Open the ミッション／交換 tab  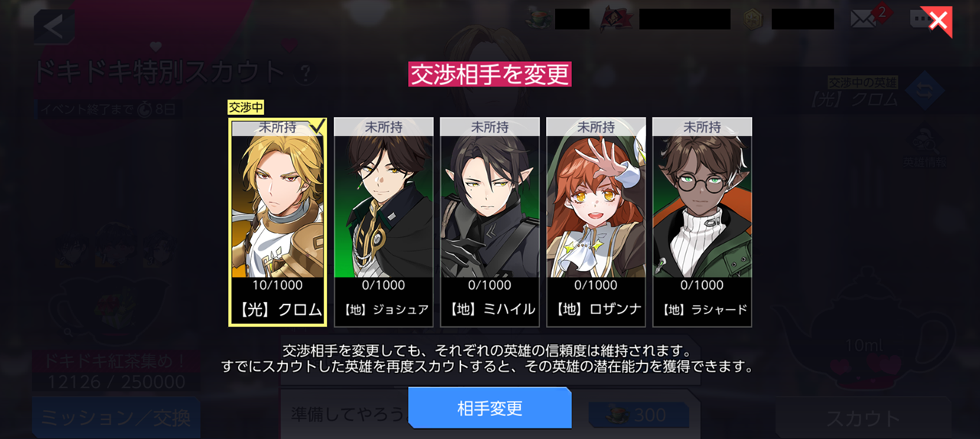coord(116,418)
